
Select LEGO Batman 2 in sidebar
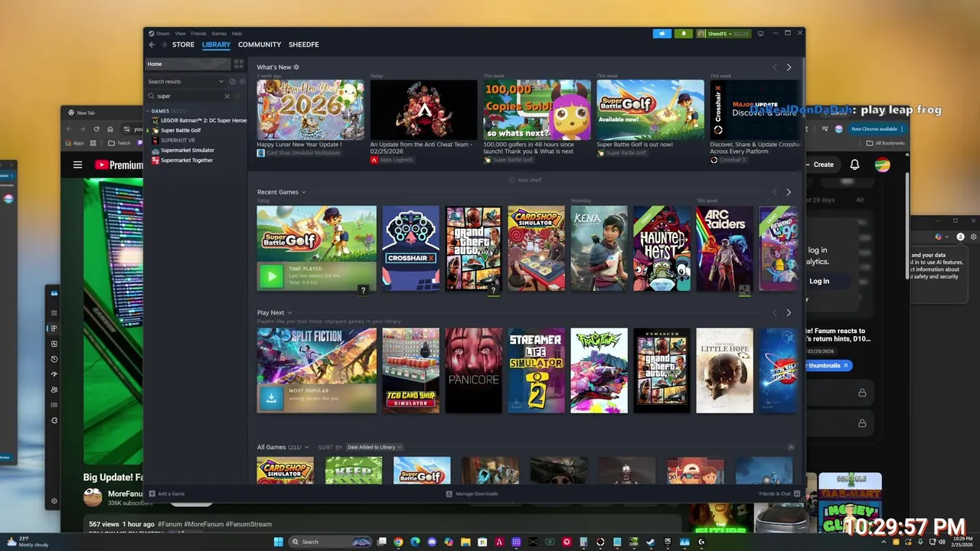[x=199, y=120]
